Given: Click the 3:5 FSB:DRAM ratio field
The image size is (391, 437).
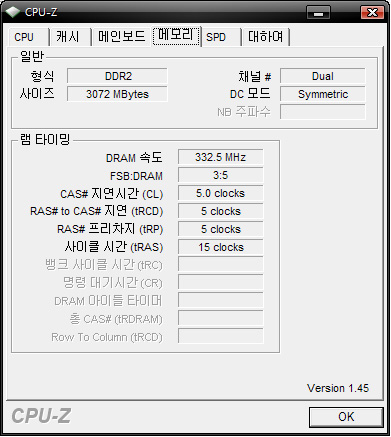Looking at the screenshot, I should [x=221, y=175].
